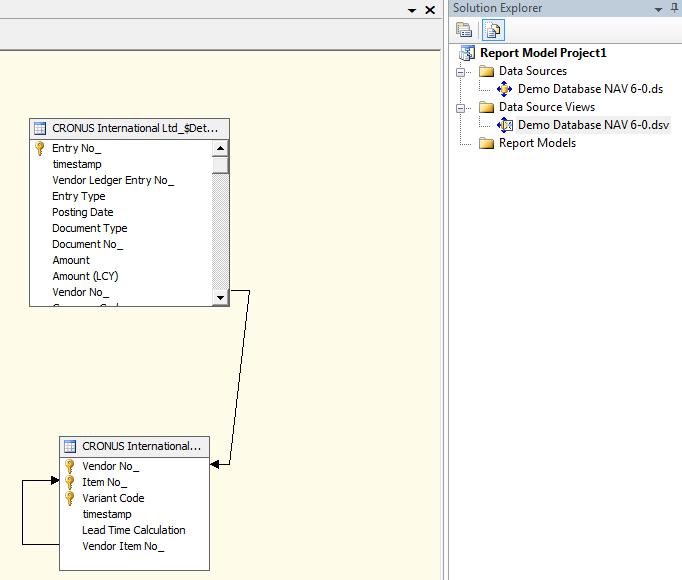682x580 pixels.
Task: Click the Data Source Views folder icon
Action: pos(486,107)
